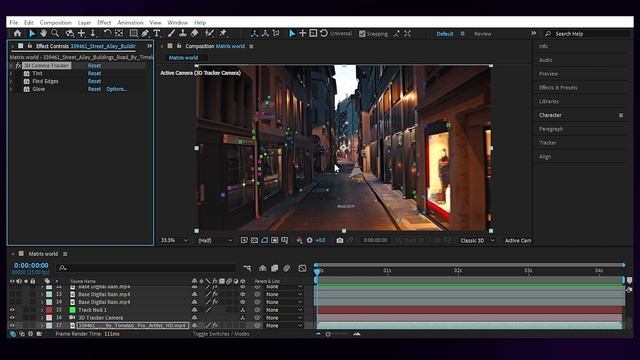Click Toggle Switches / Modes button
This screenshot has width=640, height=360.
click(221, 334)
